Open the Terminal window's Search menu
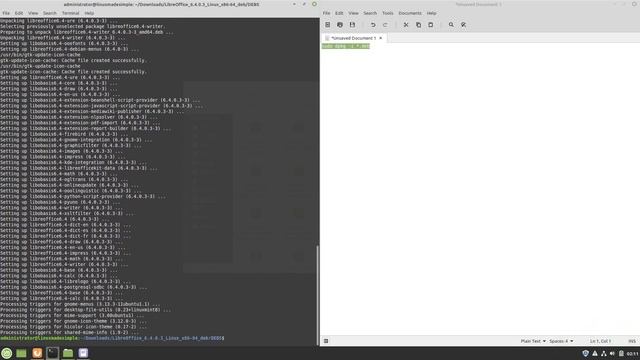640x360 pixels. pyautogui.click(x=50, y=13)
